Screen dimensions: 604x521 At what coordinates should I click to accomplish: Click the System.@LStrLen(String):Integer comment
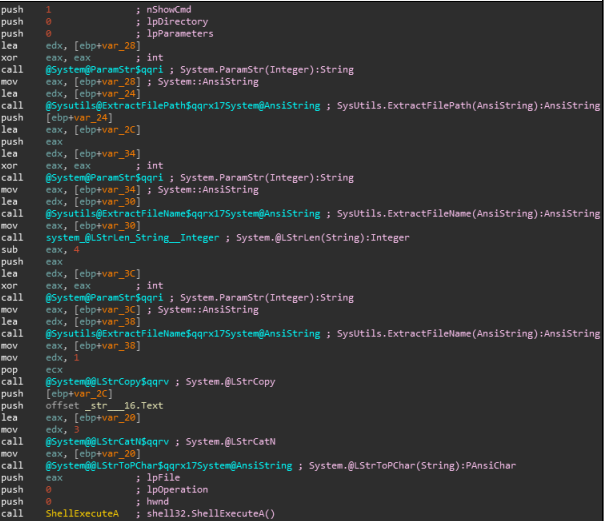tap(322, 238)
